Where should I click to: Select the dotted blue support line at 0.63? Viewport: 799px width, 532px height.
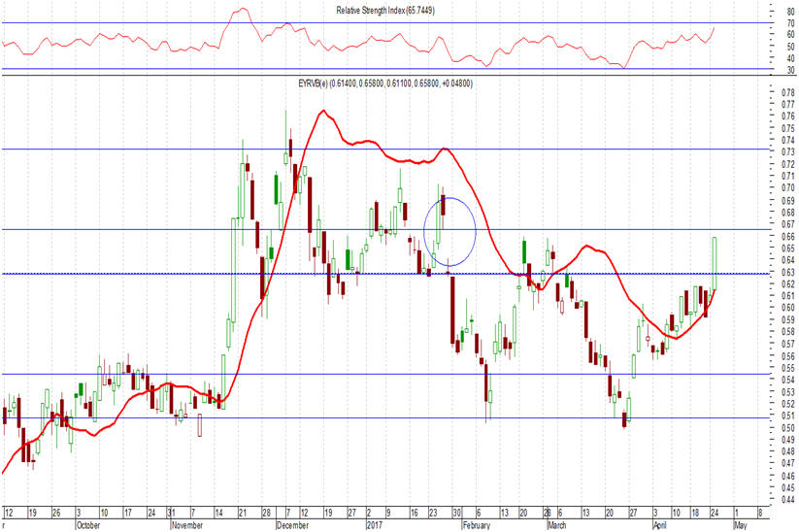coord(385,274)
